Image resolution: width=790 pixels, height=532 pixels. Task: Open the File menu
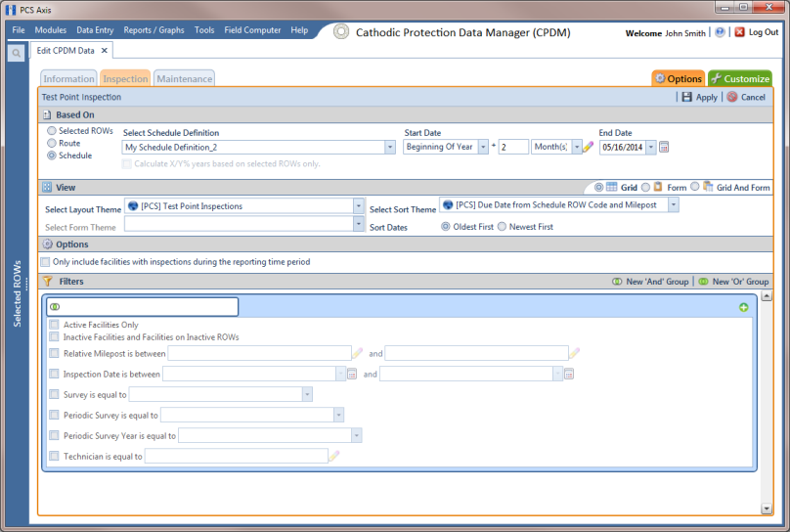coord(19,30)
